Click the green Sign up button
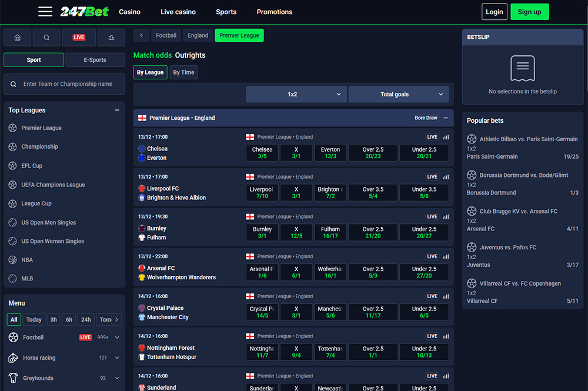 click(x=529, y=12)
